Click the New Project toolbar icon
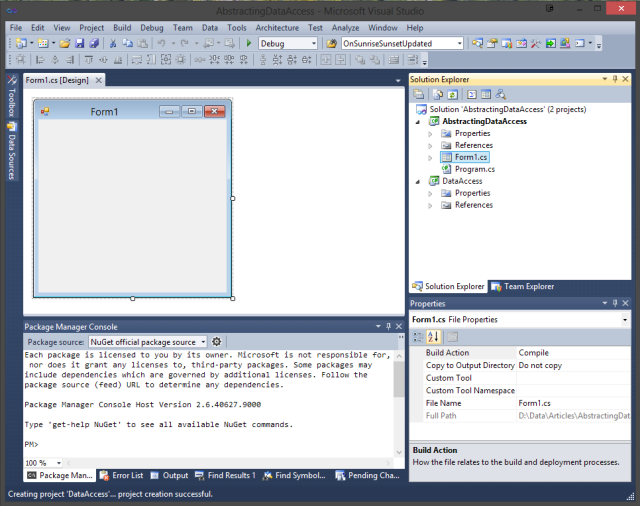The height and width of the screenshot is (506, 640). coord(21,43)
